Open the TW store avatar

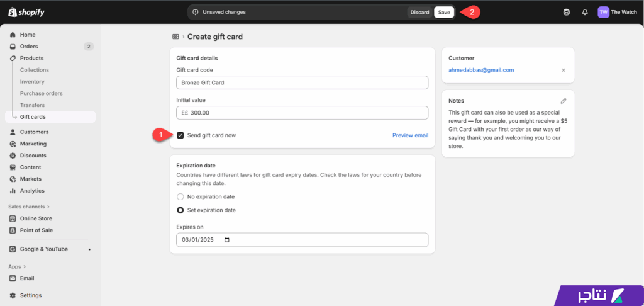[603, 13]
